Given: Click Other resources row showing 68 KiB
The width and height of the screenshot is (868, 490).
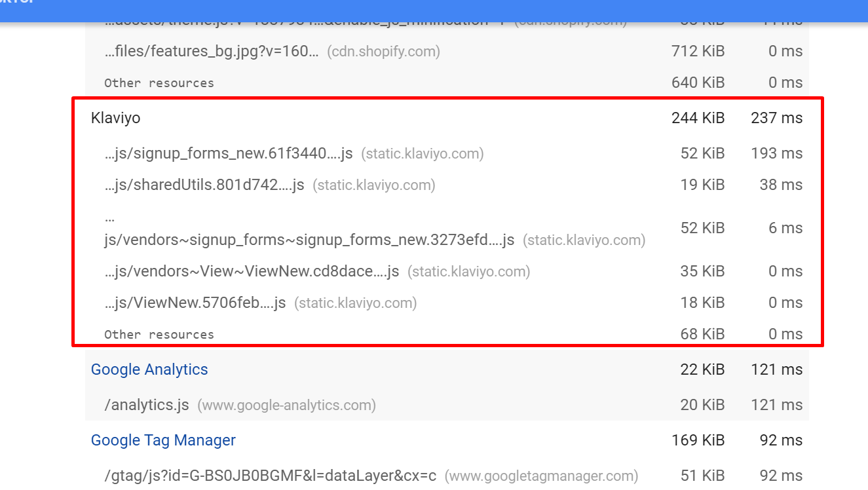Looking at the screenshot, I should click(x=159, y=334).
